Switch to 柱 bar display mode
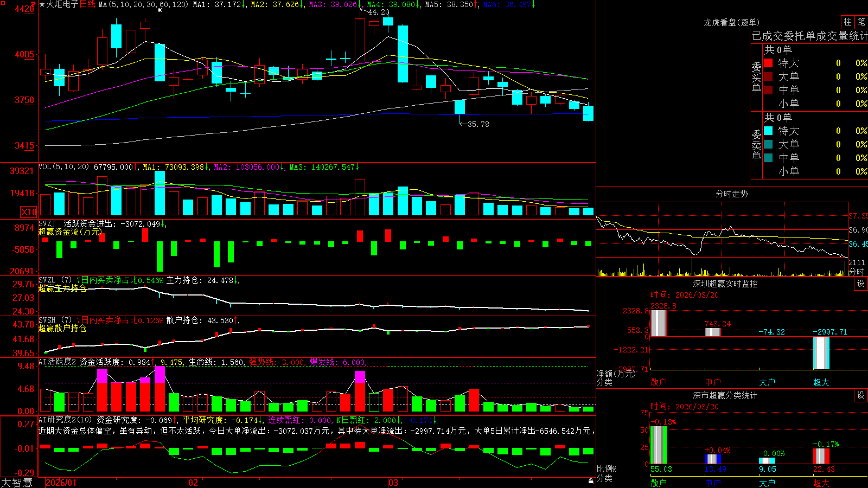 tap(847, 22)
